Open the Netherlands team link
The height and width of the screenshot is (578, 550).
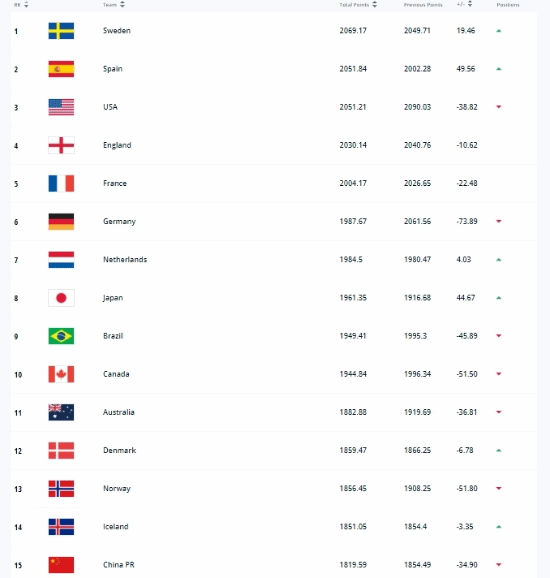(125, 260)
